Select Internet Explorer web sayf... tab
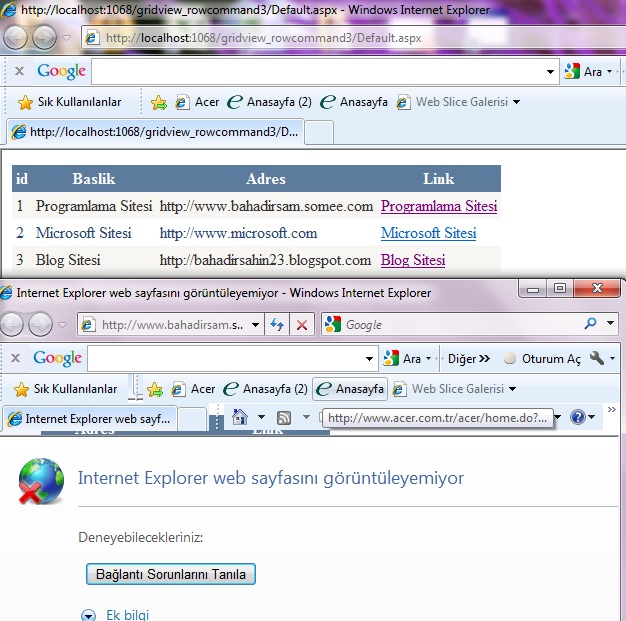626x621 pixels. (x=89, y=419)
